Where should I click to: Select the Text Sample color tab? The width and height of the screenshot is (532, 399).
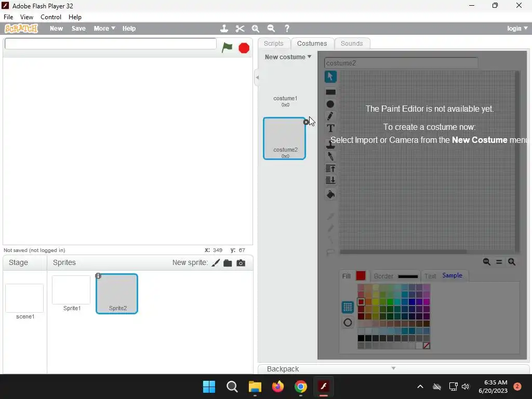(444, 276)
